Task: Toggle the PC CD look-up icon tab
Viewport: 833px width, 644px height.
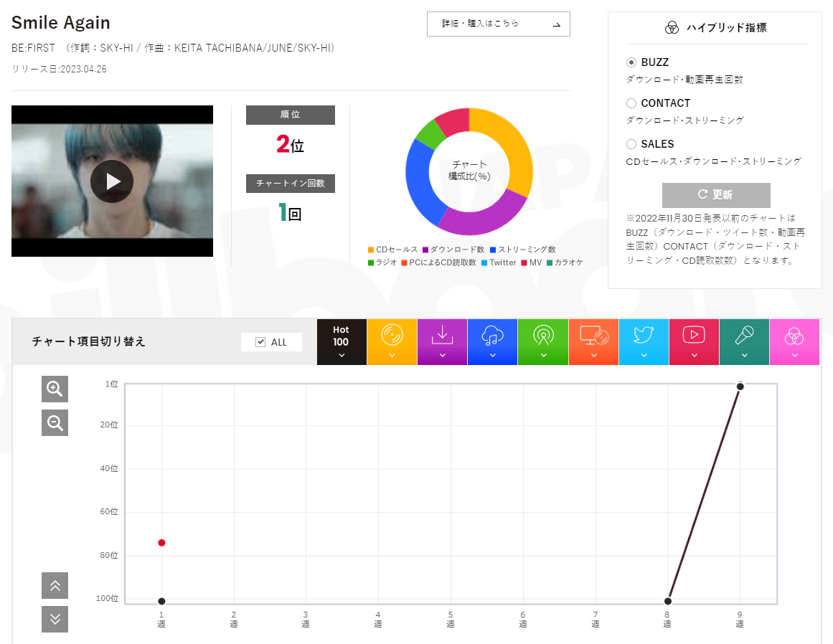Action: 593,342
